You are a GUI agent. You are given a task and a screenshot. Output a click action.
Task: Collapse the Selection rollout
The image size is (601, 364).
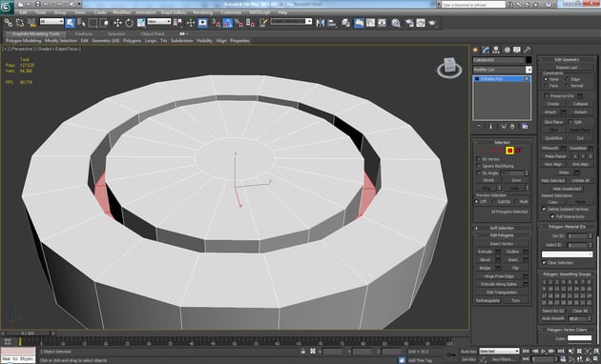502,142
